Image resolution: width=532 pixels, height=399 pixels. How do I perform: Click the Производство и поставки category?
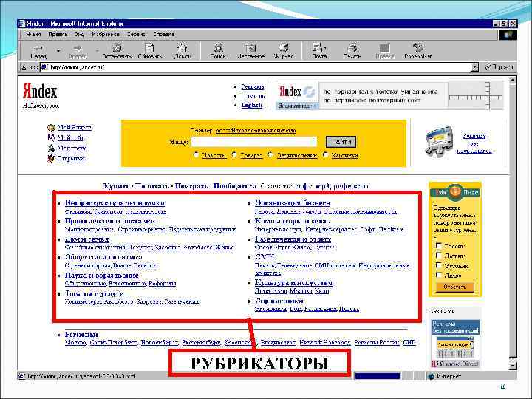[x=109, y=221]
